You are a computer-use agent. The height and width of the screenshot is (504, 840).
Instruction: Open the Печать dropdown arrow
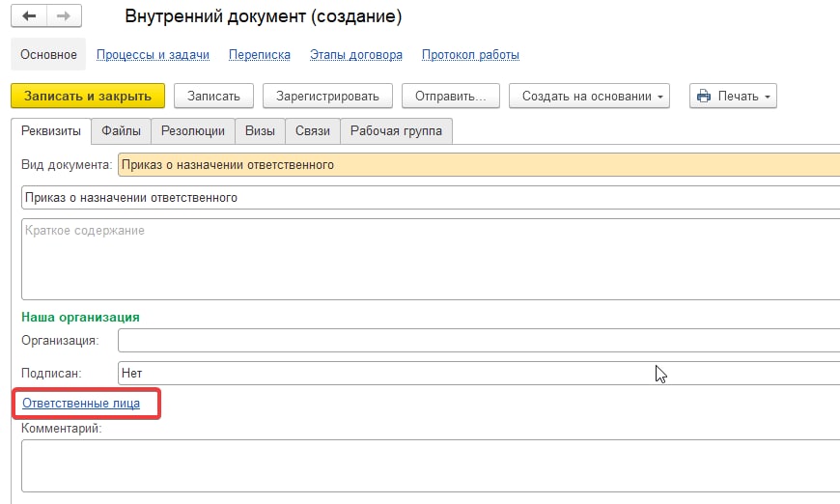point(768,96)
